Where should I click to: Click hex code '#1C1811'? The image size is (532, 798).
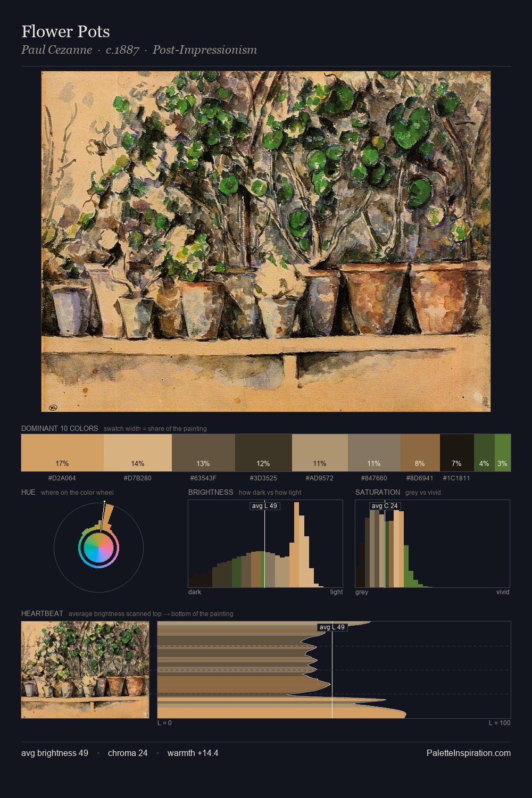(456, 478)
